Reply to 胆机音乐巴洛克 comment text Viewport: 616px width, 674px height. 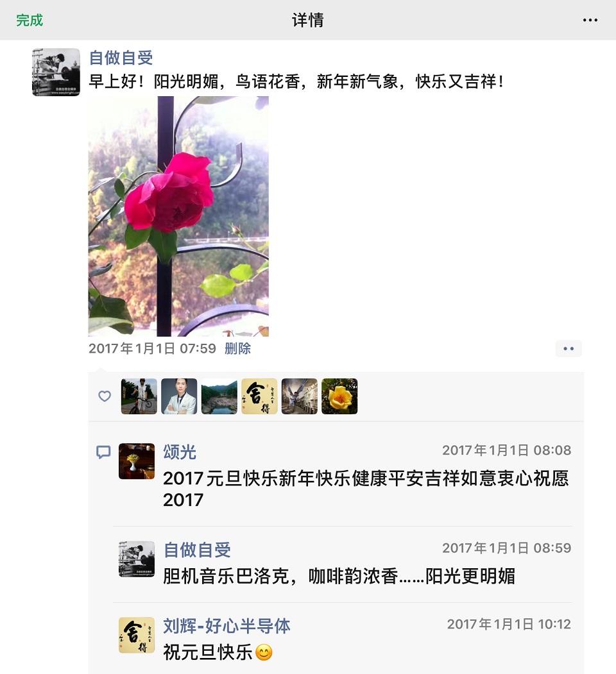pyautogui.click(x=339, y=576)
